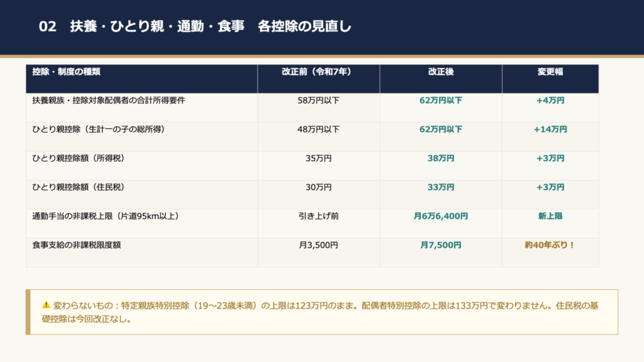644x362 pixels.
Task: Click the 約40年ぶり！ text
Action: click(550, 245)
